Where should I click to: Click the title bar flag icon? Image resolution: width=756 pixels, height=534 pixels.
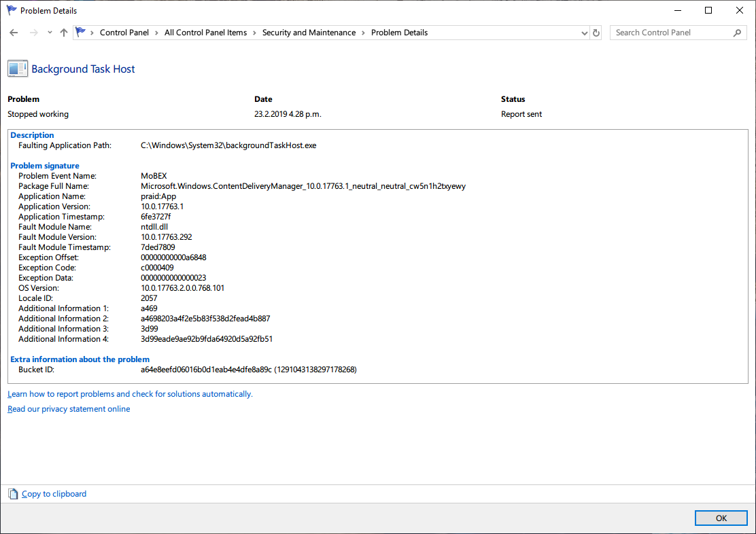point(11,10)
